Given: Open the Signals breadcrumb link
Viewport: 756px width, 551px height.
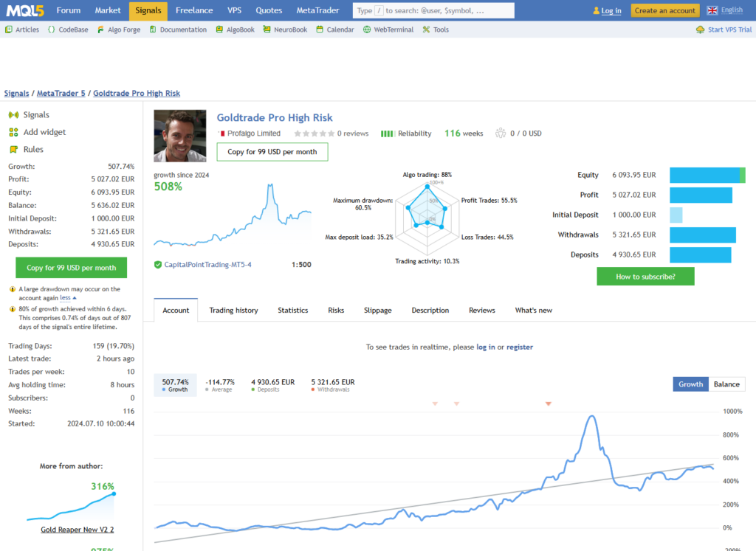Looking at the screenshot, I should click(x=16, y=94).
